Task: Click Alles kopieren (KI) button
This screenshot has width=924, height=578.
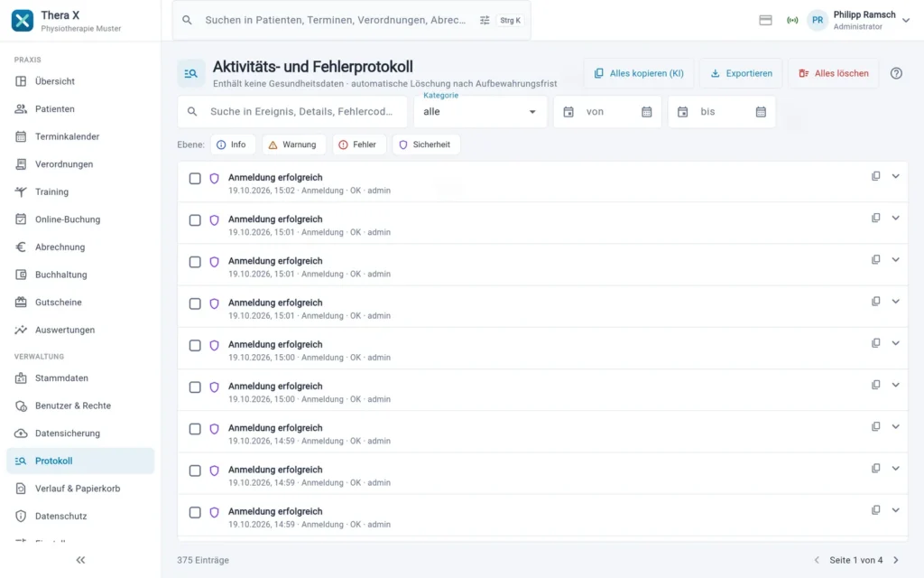Action: pyautogui.click(x=639, y=73)
